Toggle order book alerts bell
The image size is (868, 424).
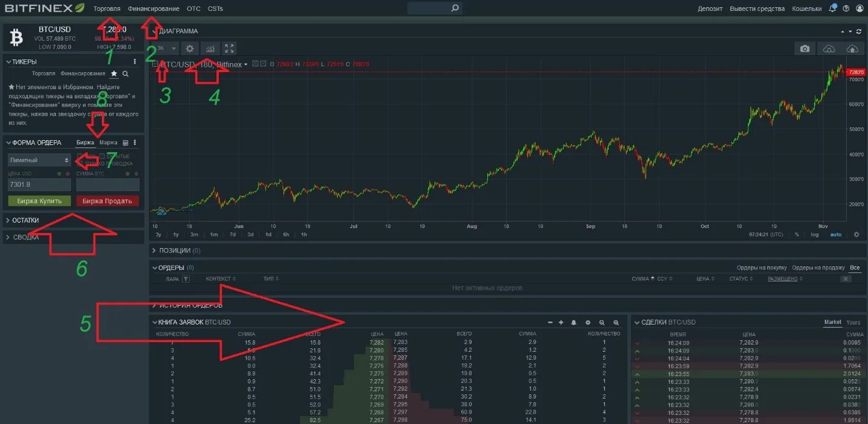[x=573, y=323]
